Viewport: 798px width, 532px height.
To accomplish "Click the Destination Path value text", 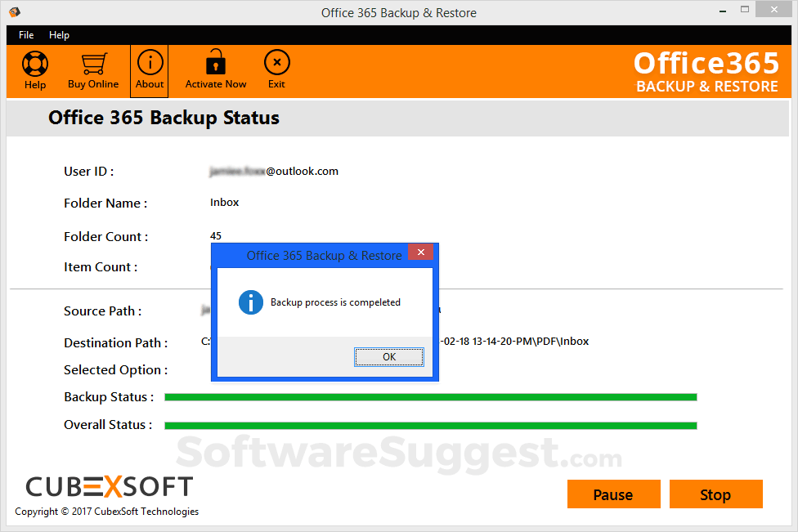I will coord(515,342).
